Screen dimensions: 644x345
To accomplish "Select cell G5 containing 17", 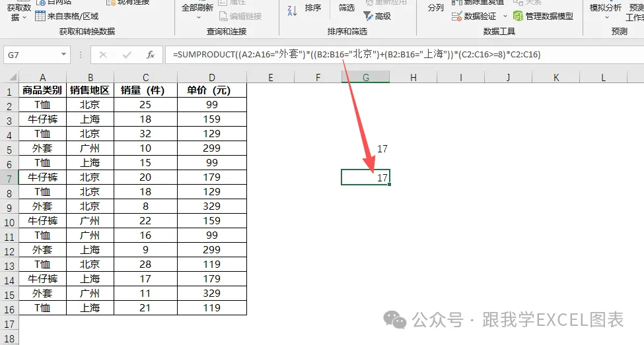I will (x=365, y=148).
